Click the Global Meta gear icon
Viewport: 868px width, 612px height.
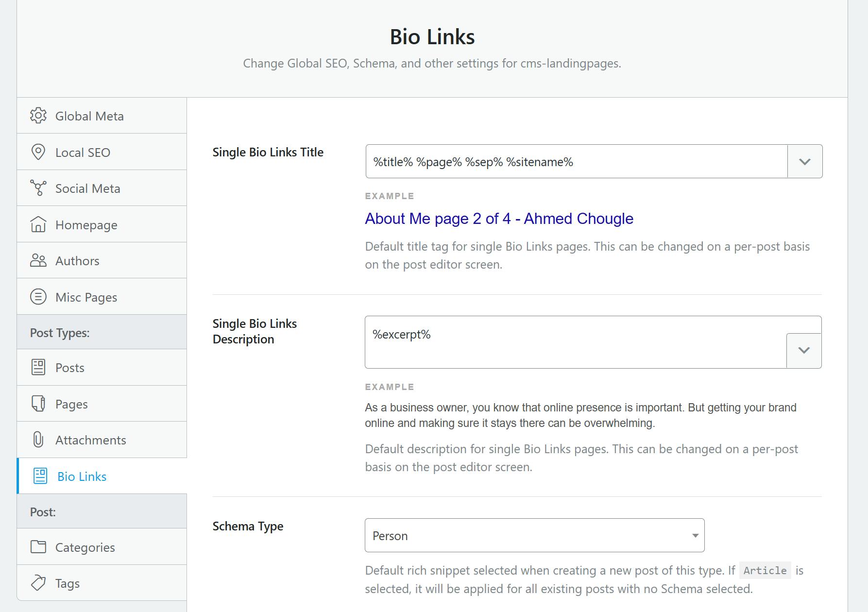click(x=38, y=116)
